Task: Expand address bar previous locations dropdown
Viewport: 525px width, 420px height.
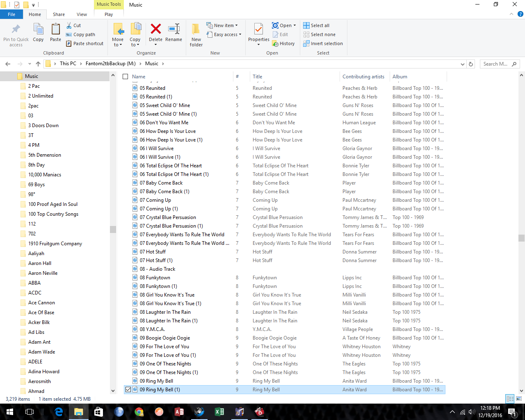Action: click(x=463, y=64)
